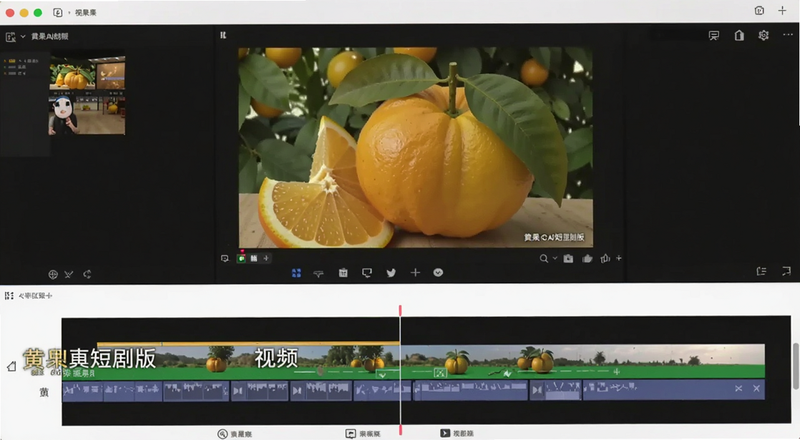This screenshot has width=800, height=440.
Task: Click the filled thumbs-up icon
Action: coord(587,258)
